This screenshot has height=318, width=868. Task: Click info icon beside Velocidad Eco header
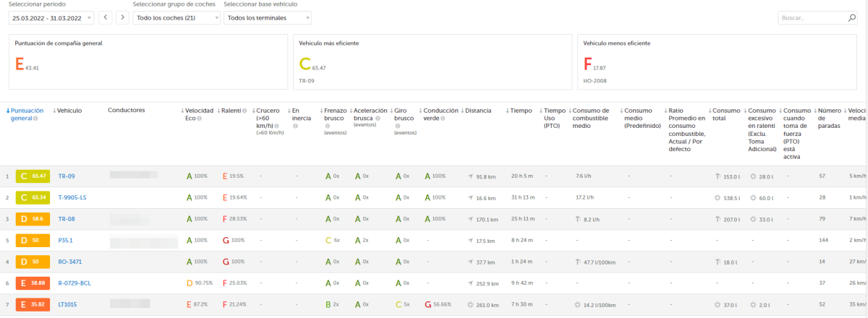coord(200,118)
